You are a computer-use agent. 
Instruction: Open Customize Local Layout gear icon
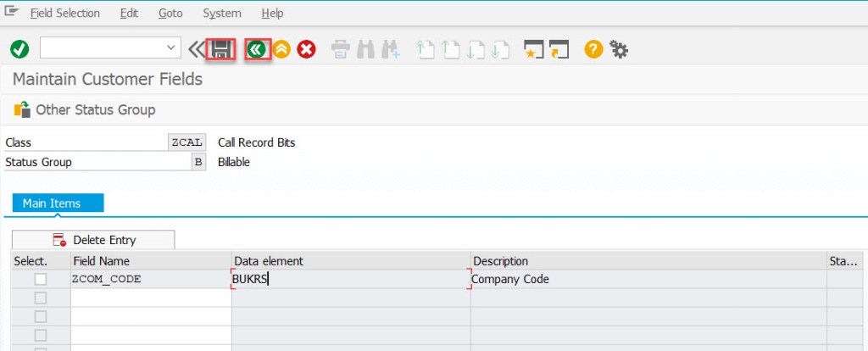click(x=618, y=50)
